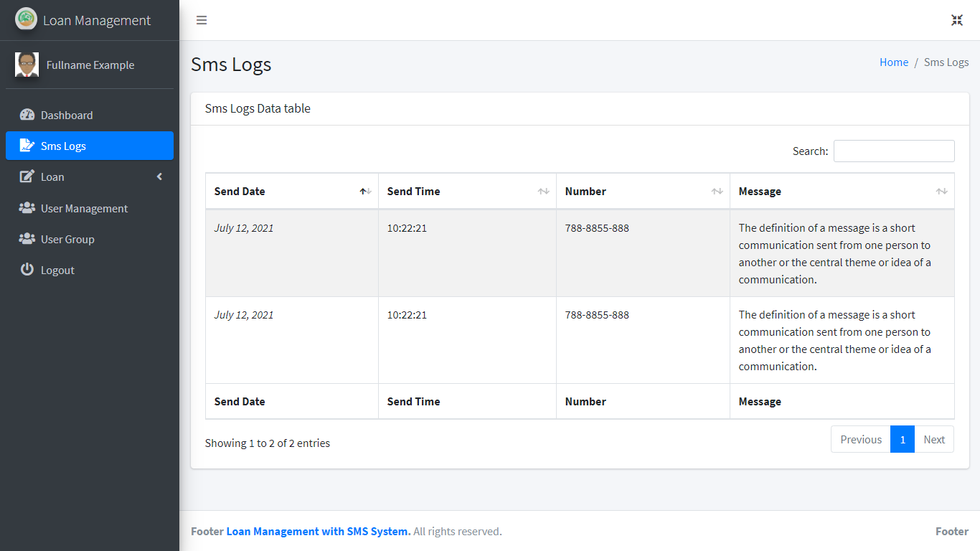The height and width of the screenshot is (551, 980).
Task: Click the Message header label
Action: tap(760, 192)
